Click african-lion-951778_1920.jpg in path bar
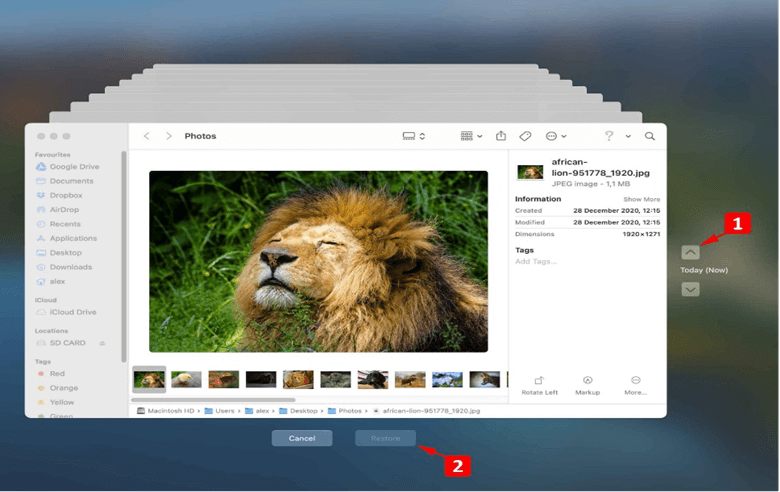The height and width of the screenshot is (492, 780). 426,411
